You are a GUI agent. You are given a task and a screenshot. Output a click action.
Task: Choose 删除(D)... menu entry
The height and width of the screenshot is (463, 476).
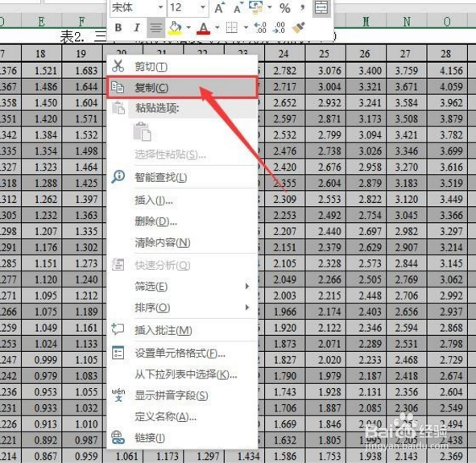tap(182, 221)
